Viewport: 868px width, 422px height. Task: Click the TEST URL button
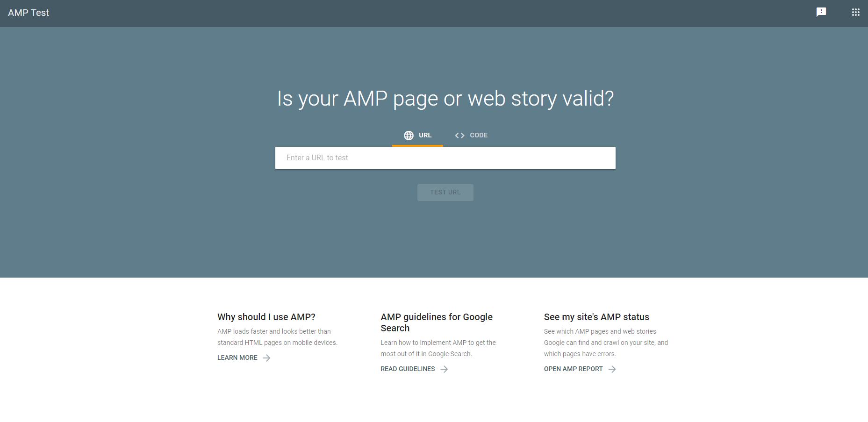[445, 192]
